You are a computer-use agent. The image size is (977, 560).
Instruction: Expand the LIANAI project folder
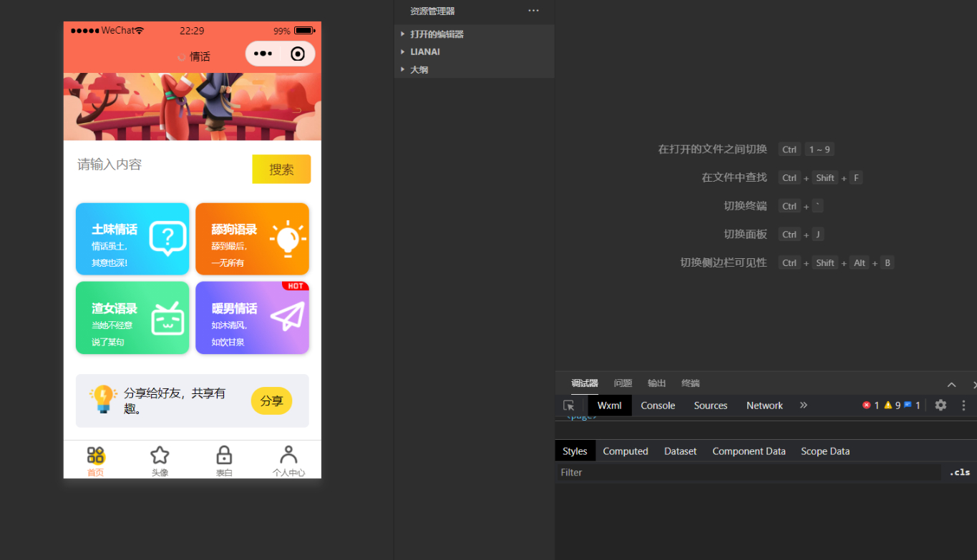point(474,52)
